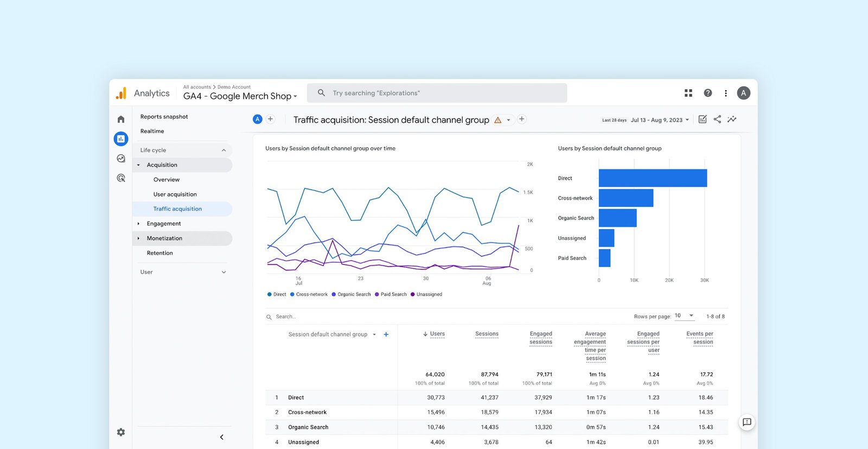Click the Direct legend color dot
This screenshot has height=449, width=868.
coord(269,294)
